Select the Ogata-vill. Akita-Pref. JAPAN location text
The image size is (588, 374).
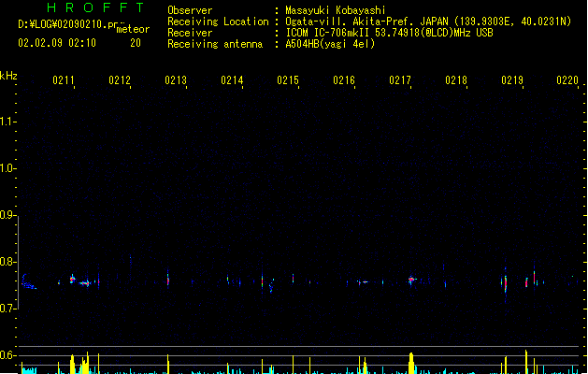click(428, 22)
